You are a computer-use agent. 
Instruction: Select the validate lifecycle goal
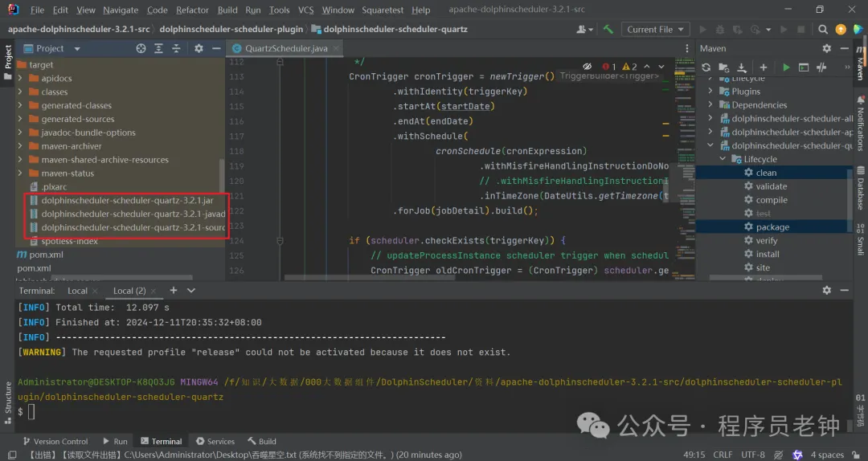[772, 186]
